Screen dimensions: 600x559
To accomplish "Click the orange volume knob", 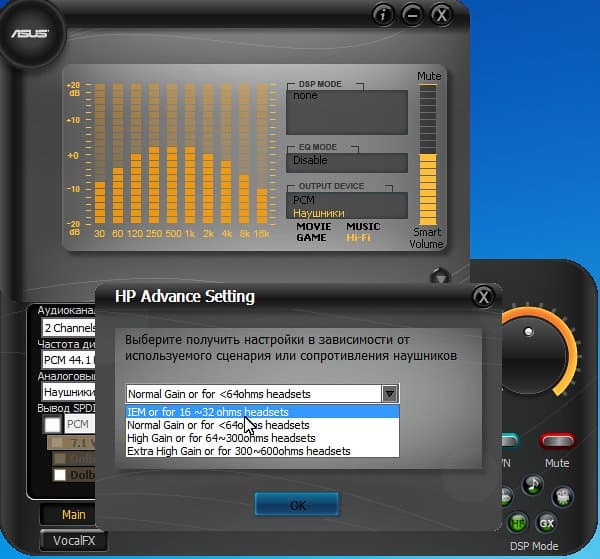I will (530, 354).
